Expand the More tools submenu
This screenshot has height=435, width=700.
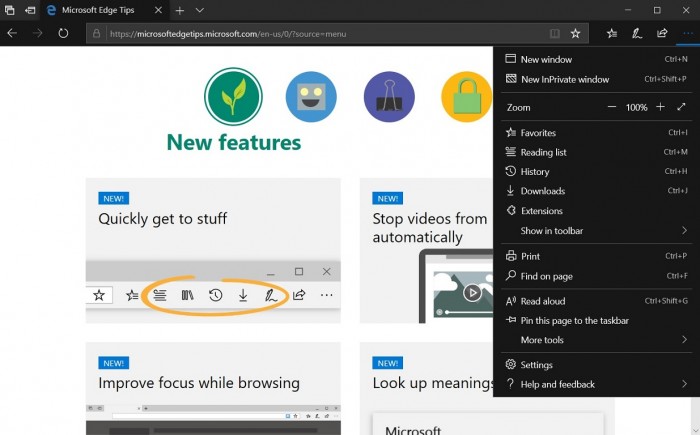pyautogui.click(x=596, y=340)
